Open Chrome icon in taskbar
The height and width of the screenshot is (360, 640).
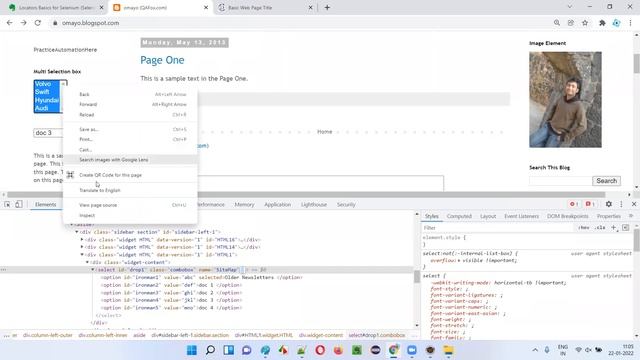(393, 350)
